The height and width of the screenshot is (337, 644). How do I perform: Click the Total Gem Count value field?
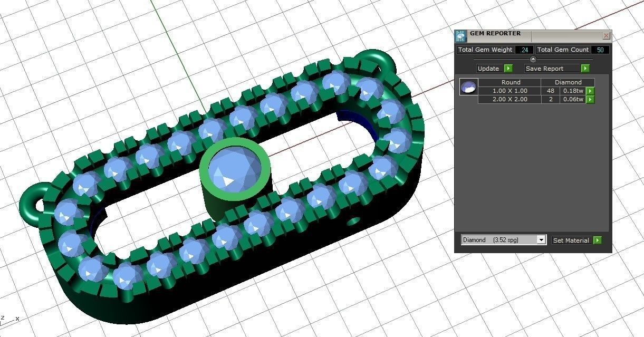pyautogui.click(x=600, y=50)
